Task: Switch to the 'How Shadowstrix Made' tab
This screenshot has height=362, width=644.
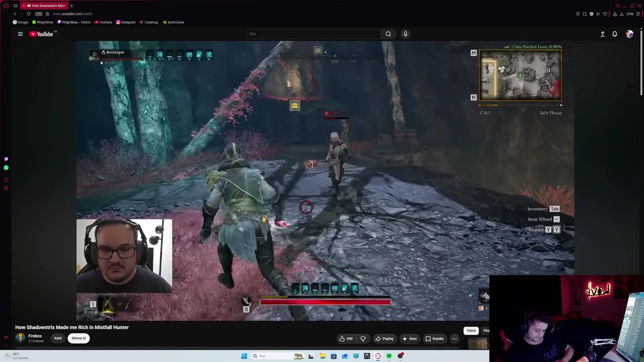Action: [x=45, y=6]
